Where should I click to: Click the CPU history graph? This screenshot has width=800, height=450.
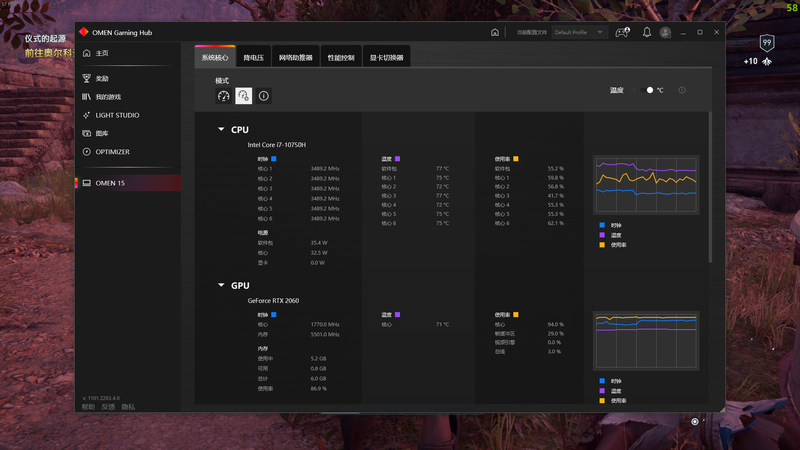(x=646, y=185)
